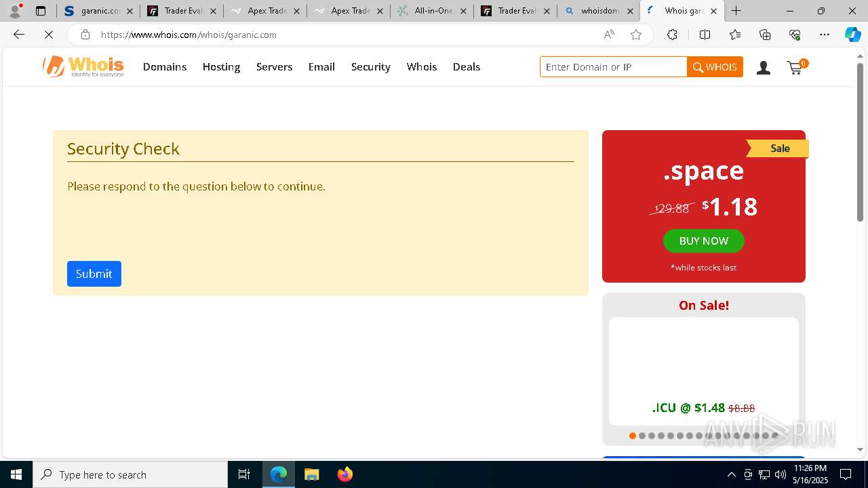Add page to favorites star icon
This screenshot has height=488, width=868.
pos(636,35)
